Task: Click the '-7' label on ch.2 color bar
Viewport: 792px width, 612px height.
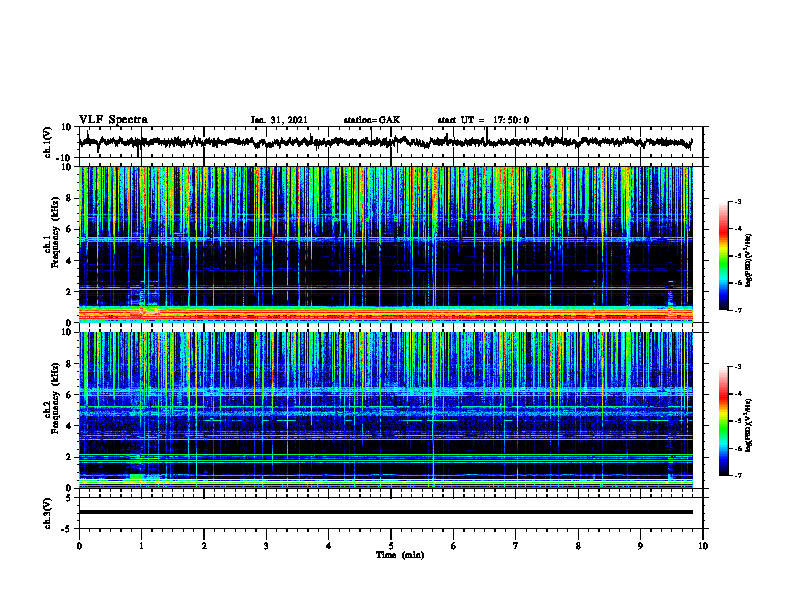Action: point(738,476)
